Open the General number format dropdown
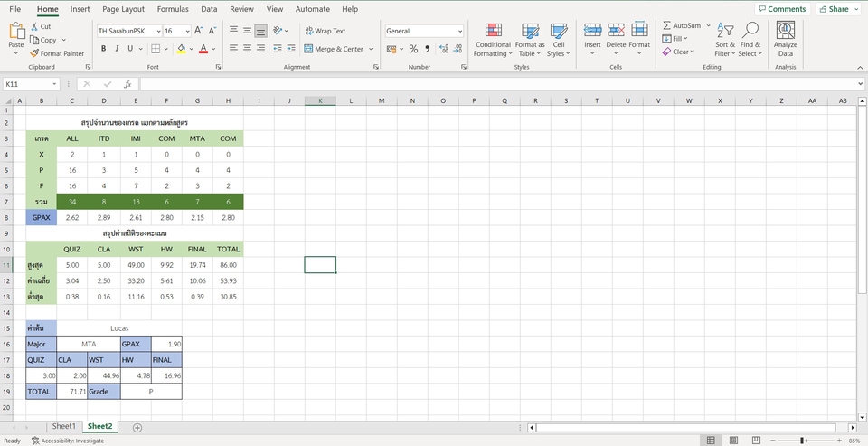The image size is (868, 446). (x=460, y=32)
